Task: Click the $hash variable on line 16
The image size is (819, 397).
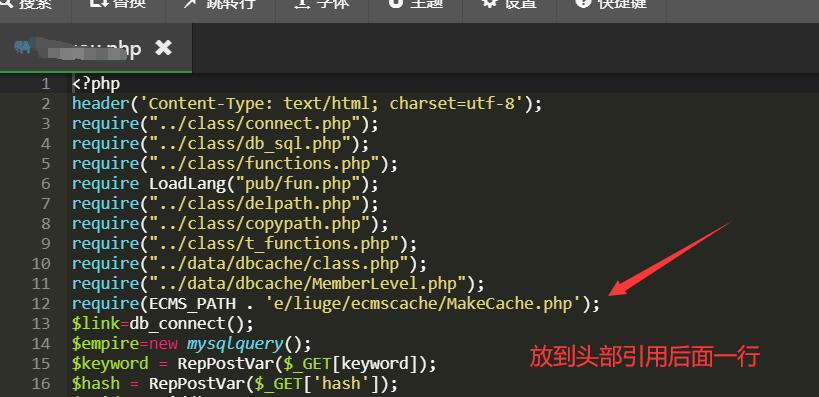Action: coord(96,383)
